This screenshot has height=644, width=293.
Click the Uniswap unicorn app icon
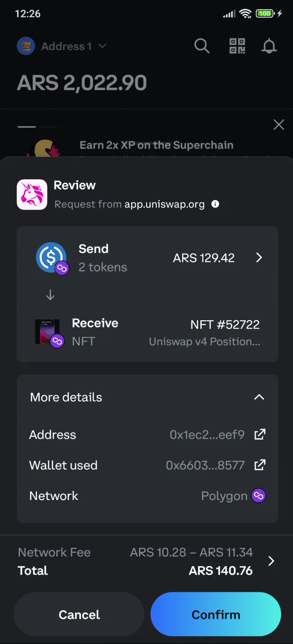[x=32, y=194]
